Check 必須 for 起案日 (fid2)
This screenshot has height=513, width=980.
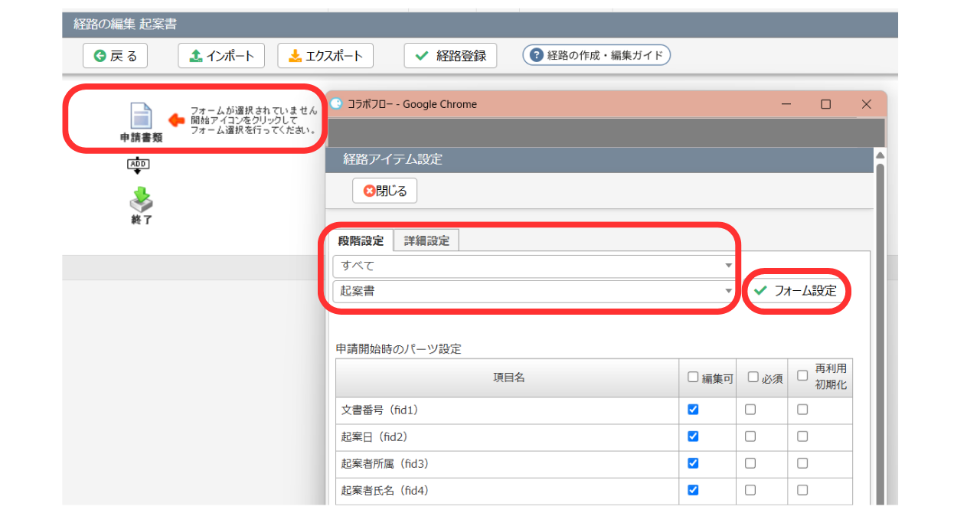point(750,436)
